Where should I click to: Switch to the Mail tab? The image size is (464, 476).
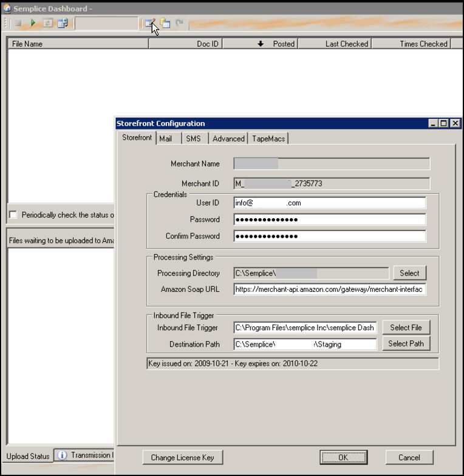(169, 139)
